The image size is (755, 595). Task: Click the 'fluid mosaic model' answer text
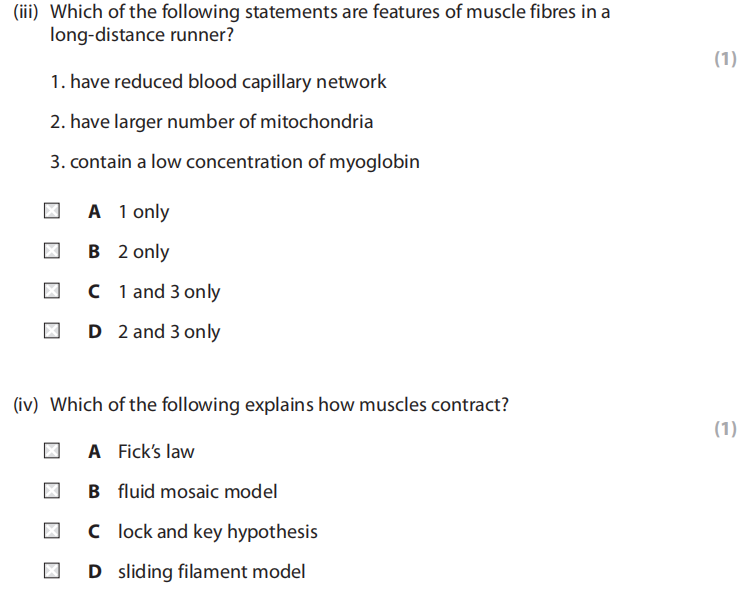point(197,492)
